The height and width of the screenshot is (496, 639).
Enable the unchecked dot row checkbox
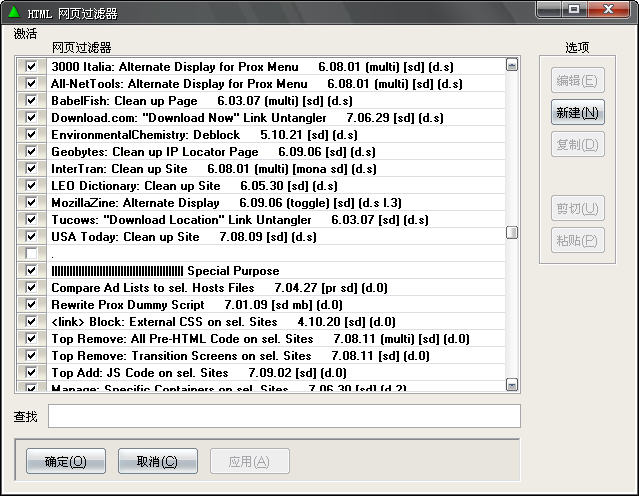(x=31, y=253)
